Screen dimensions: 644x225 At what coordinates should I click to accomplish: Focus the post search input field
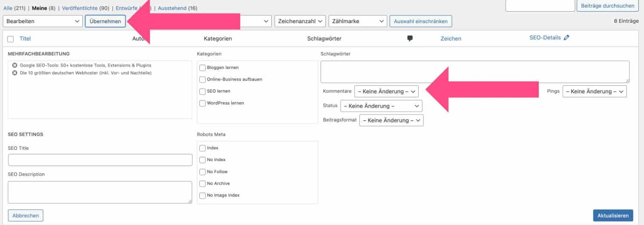[x=540, y=6]
